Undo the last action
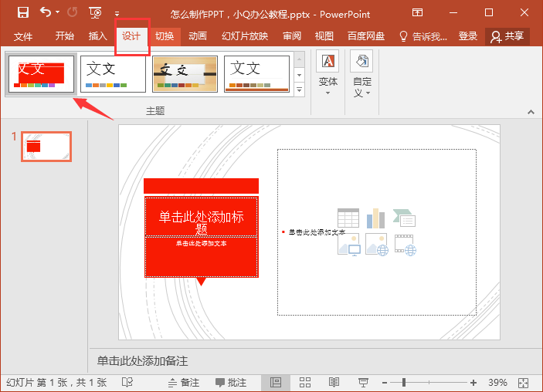Viewport: 543px width, 392px height. pyautogui.click(x=45, y=12)
